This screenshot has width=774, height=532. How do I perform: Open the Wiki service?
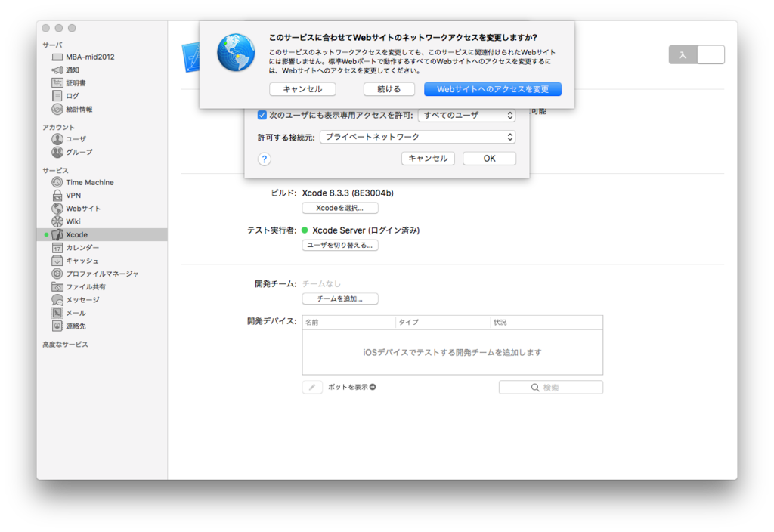(69, 221)
